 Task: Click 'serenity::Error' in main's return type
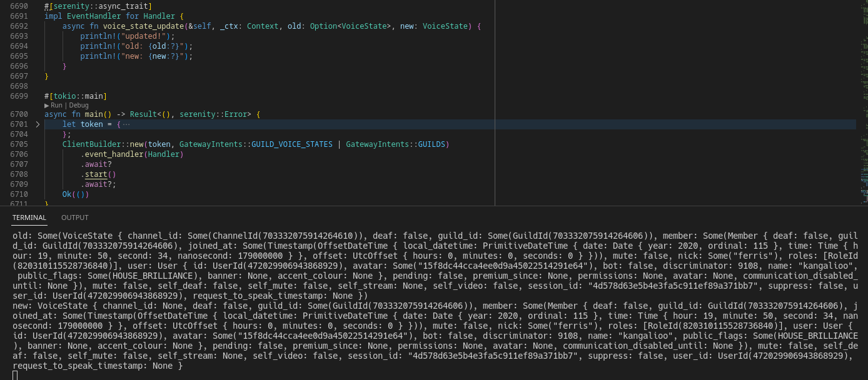[213, 114]
